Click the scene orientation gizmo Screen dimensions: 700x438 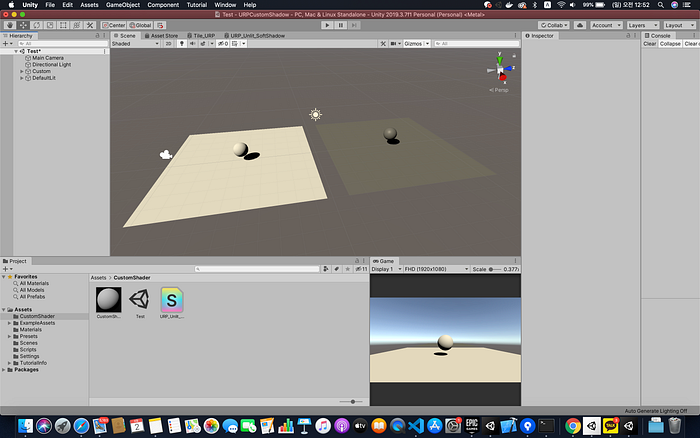tap(500, 69)
